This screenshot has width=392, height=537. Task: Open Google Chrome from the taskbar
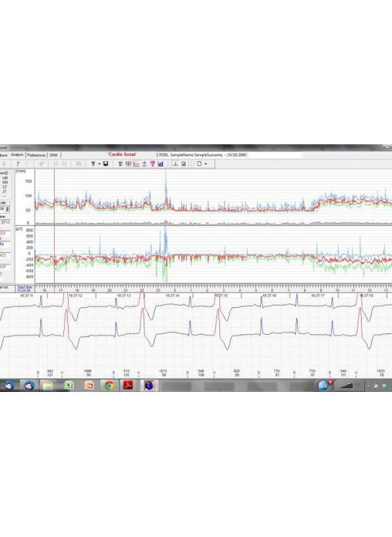point(110,386)
